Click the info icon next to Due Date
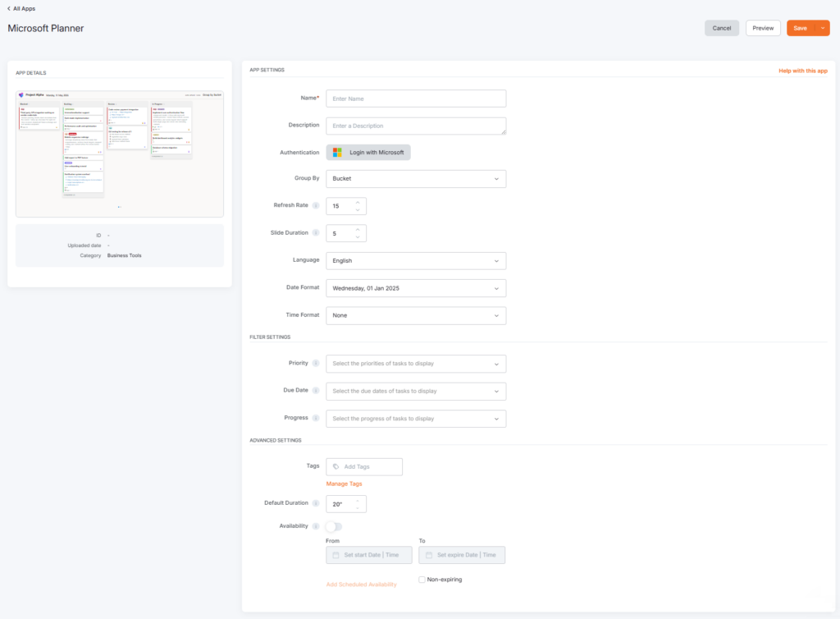 [316, 390]
